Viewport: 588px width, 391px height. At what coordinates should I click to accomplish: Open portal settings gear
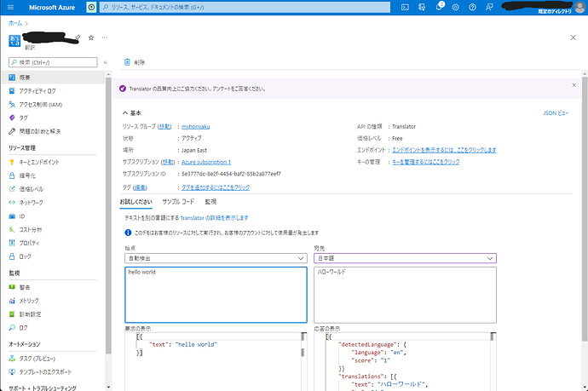coord(456,7)
